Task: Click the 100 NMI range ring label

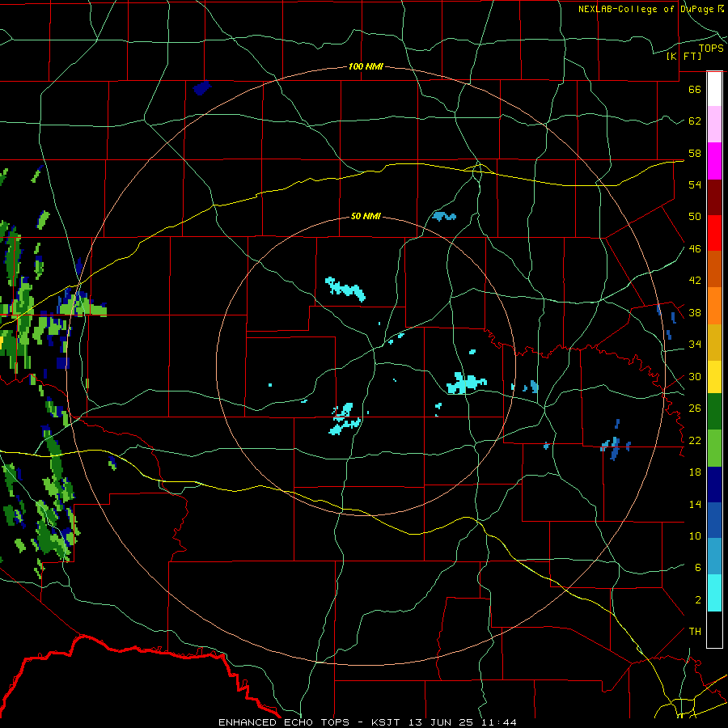Action: click(366, 67)
